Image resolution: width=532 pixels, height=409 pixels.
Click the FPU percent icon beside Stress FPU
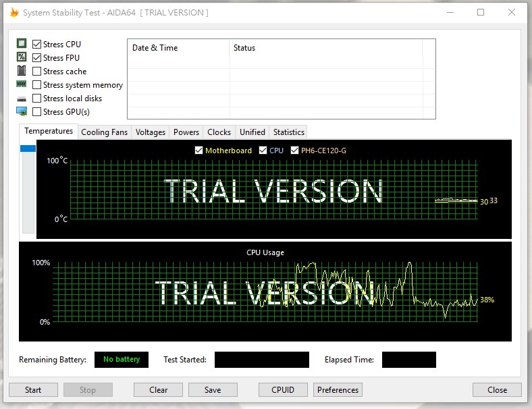click(22, 57)
